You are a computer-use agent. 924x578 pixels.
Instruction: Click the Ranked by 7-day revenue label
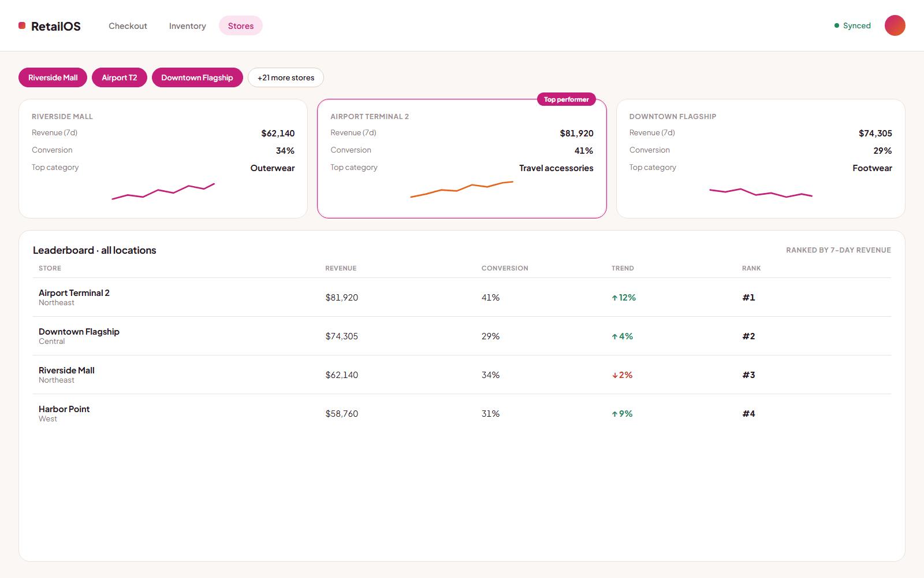coord(839,250)
